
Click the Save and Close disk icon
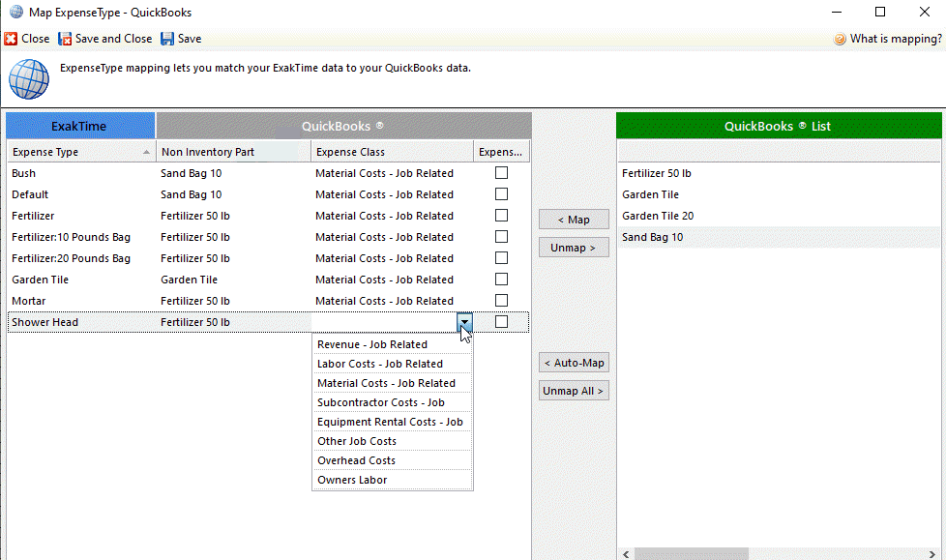65,39
